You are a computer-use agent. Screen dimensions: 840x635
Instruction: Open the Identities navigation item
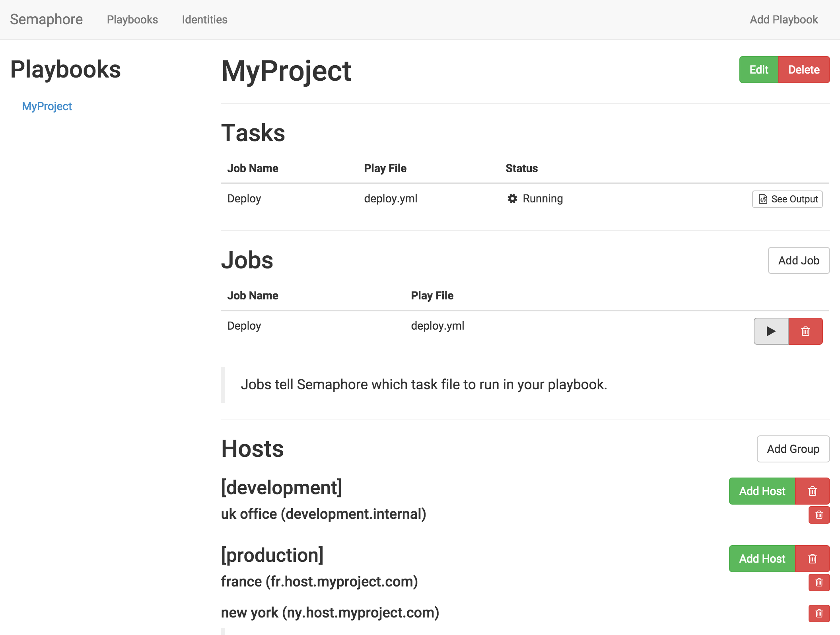(x=204, y=19)
